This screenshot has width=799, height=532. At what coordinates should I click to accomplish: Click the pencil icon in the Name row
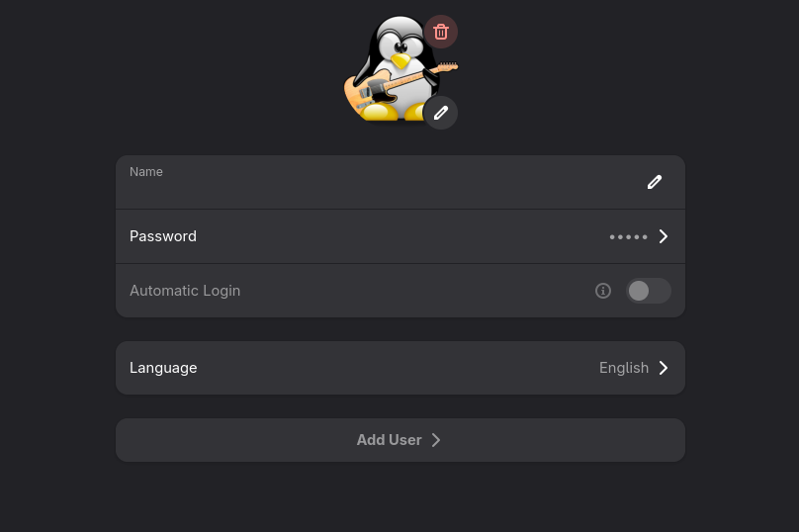(x=655, y=182)
